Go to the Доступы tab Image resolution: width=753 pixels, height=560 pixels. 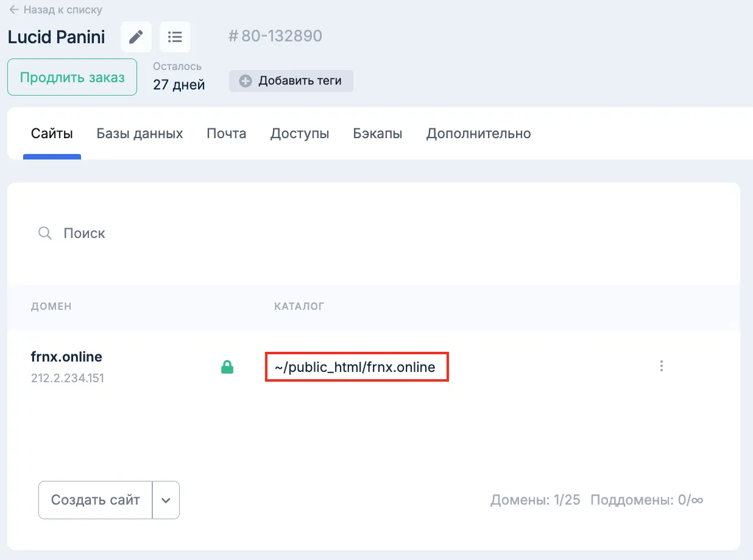300,133
